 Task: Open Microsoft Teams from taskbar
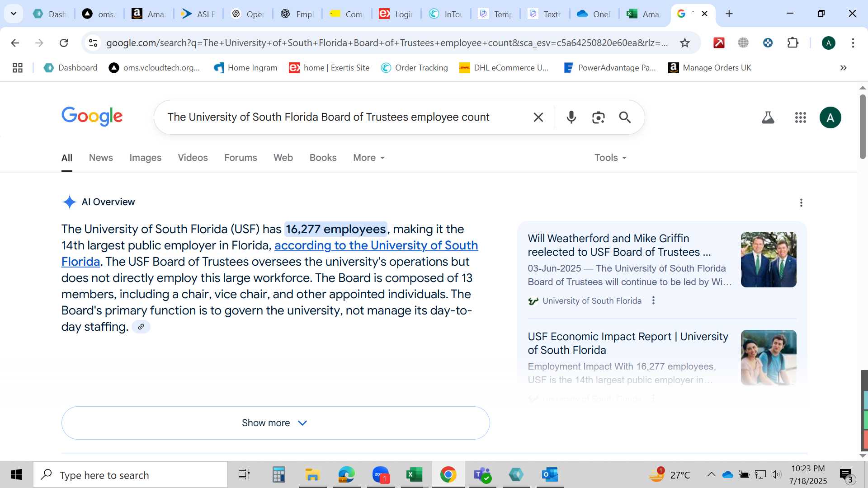(482, 475)
